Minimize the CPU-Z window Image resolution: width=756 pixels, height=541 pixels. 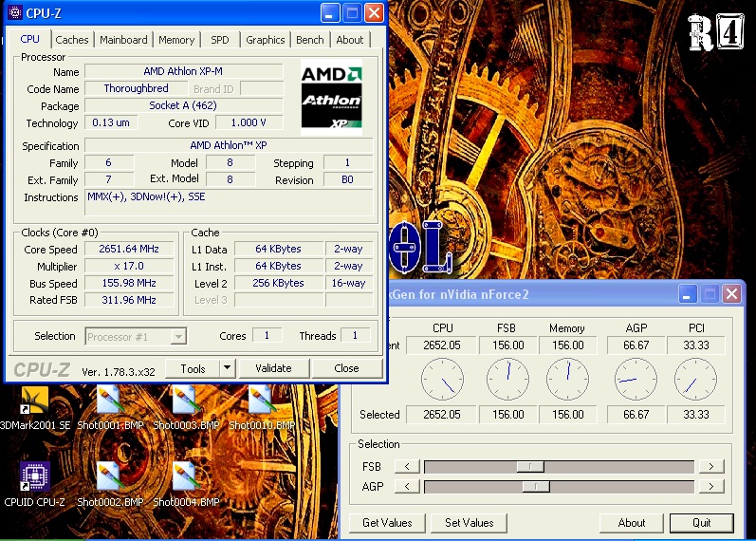click(330, 13)
